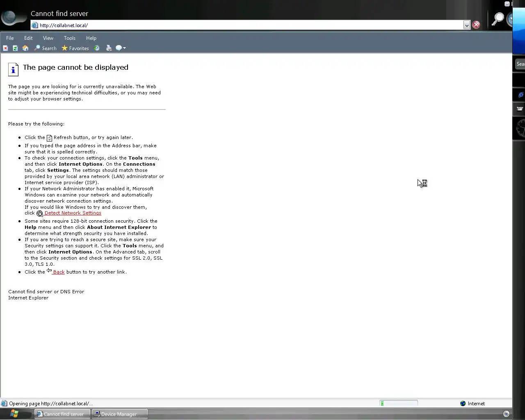Click the magnifying glass search icon

pos(498,18)
